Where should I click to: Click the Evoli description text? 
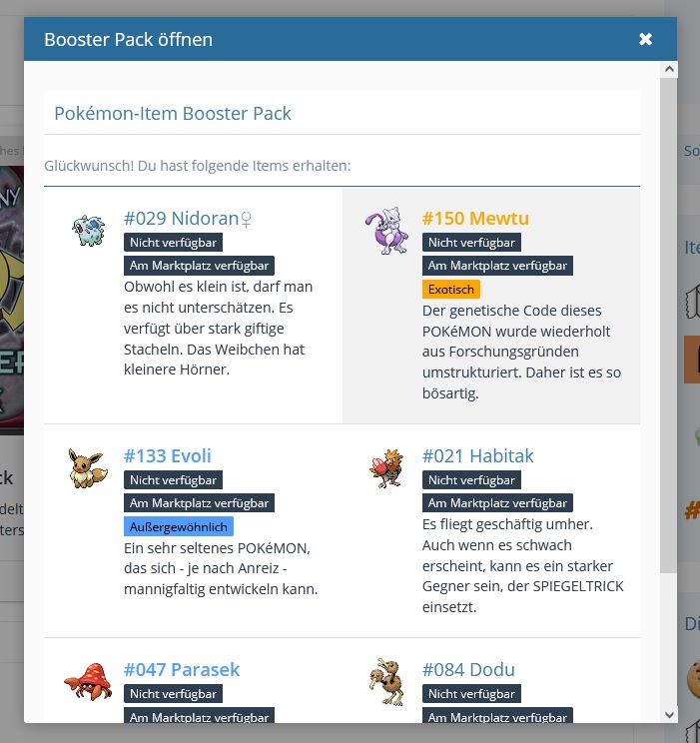(x=221, y=568)
